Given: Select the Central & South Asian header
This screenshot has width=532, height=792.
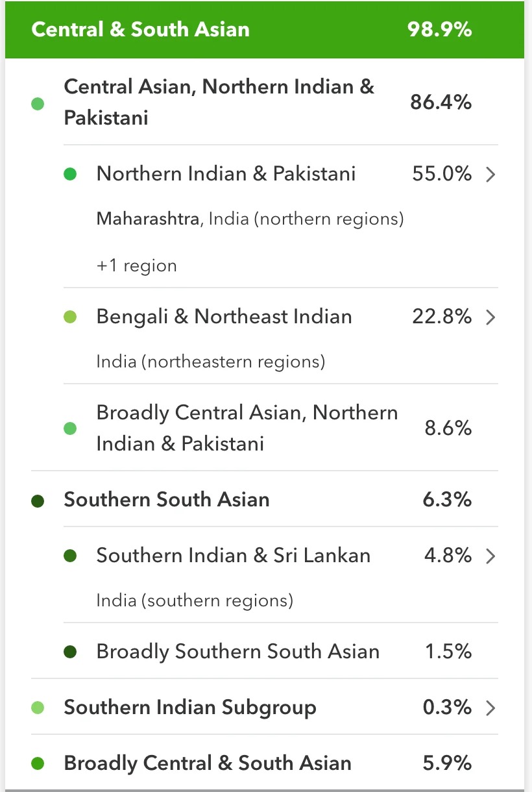Looking at the screenshot, I should coord(265,30).
